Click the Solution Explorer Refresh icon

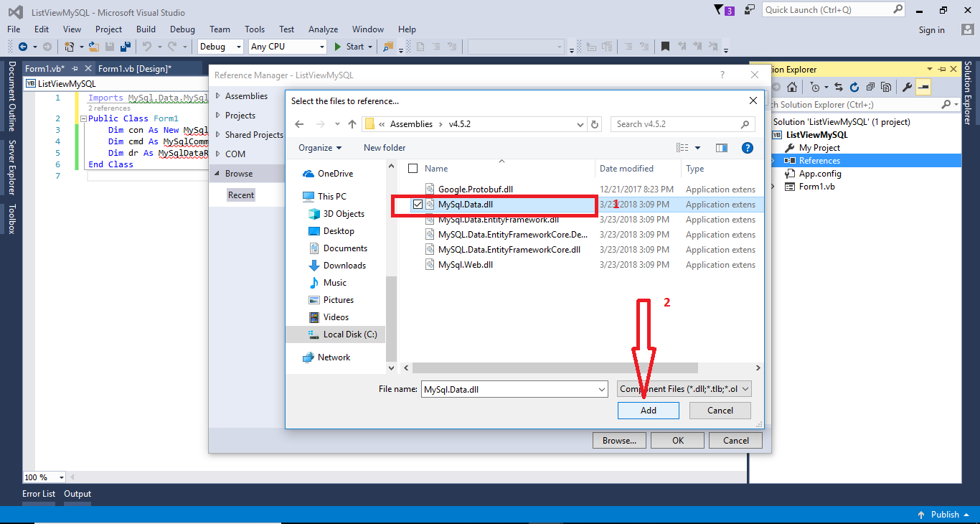tap(854, 87)
